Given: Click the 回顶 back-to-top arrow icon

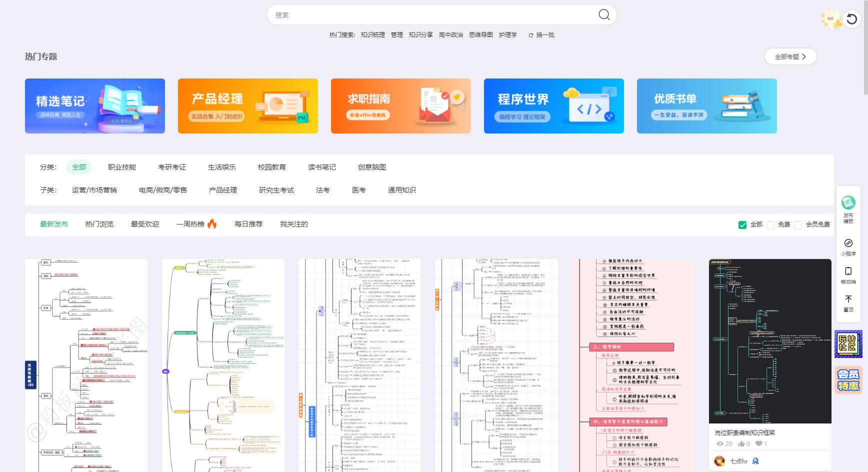Looking at the screenshot, I should point(848,299).
